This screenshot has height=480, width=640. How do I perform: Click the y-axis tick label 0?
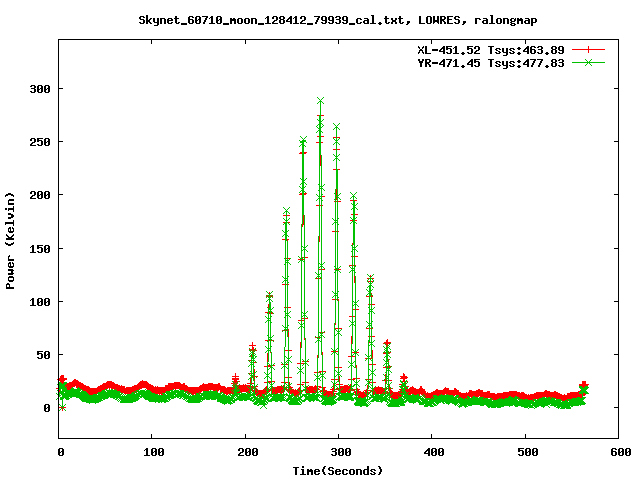coord(47,408)
